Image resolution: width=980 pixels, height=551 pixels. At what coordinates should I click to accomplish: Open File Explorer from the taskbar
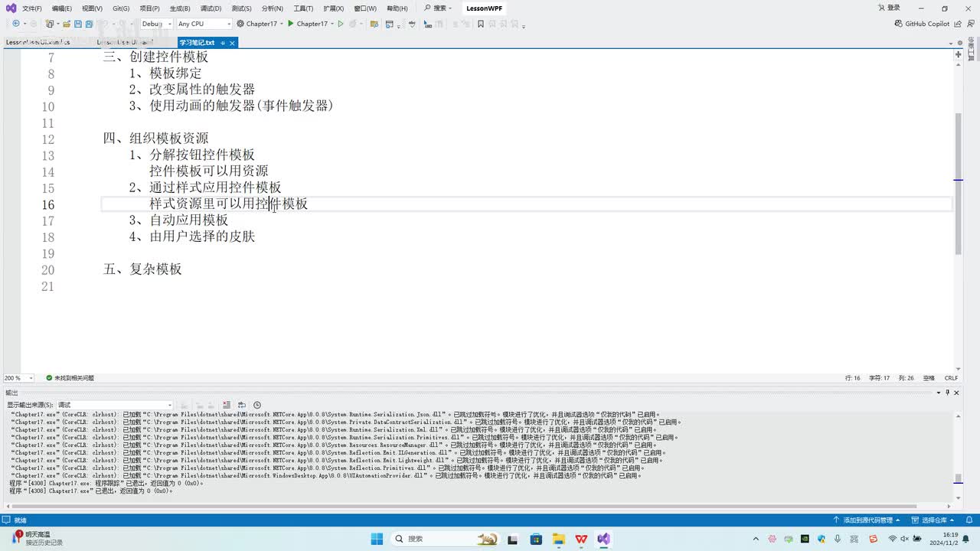(558, 539)
